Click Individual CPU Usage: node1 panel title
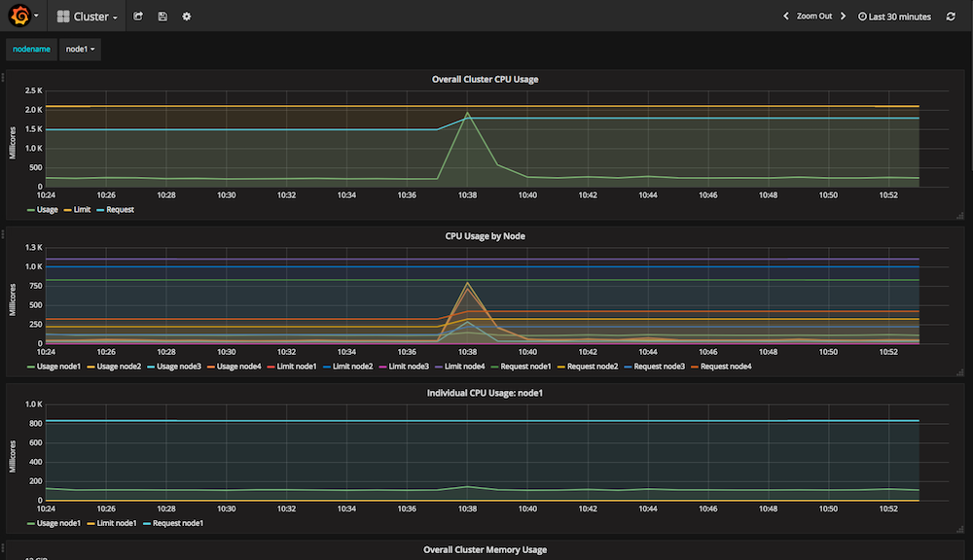 tap(485, 394)
